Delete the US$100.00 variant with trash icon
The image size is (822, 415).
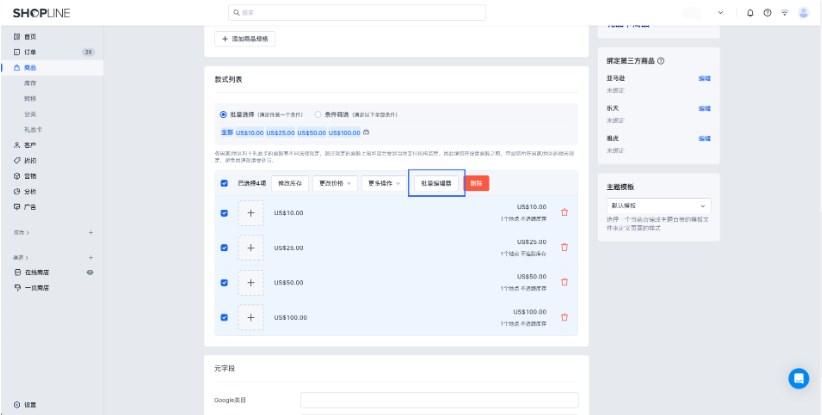tap(564, 317)
